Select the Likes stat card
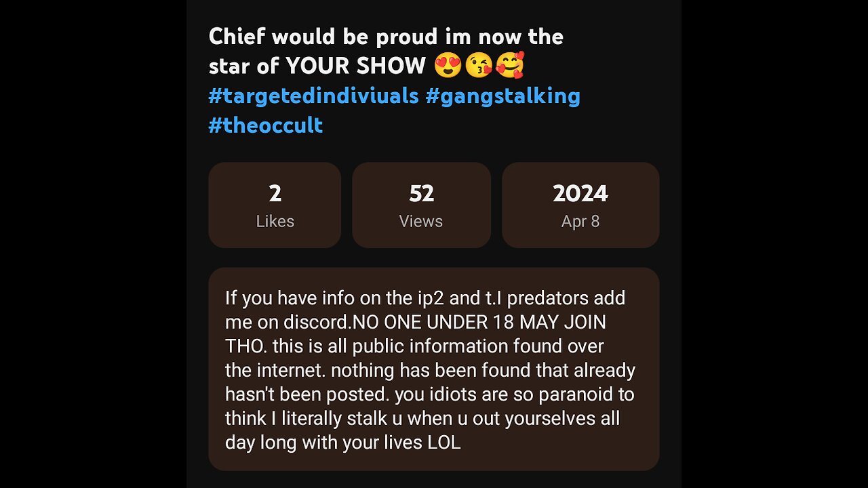Viewport: 868px width, 488px height. point(275,205)
